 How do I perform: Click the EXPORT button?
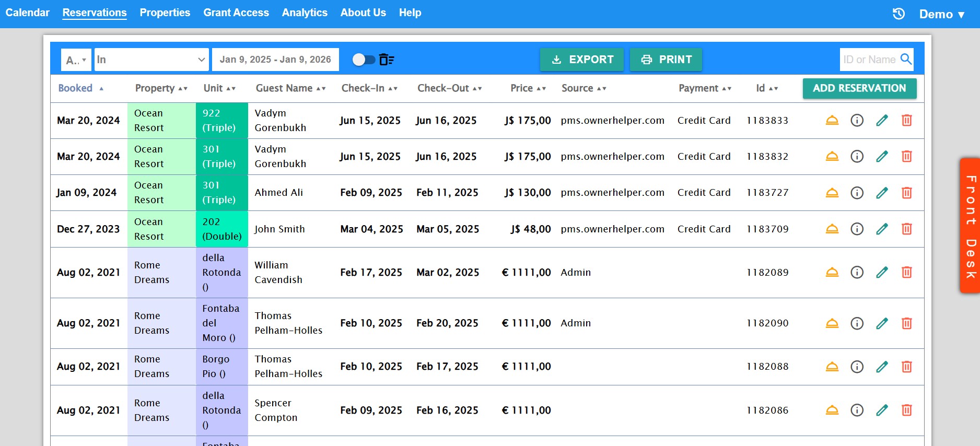[x=582, y=60]
